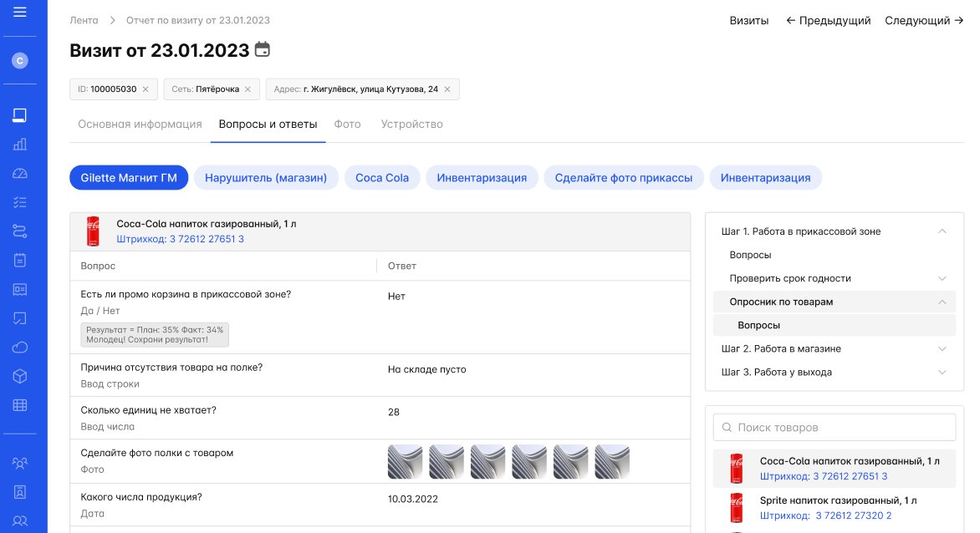Select Sprite напиток газированный product
This screenshot has height=533, width=980.
835,507
